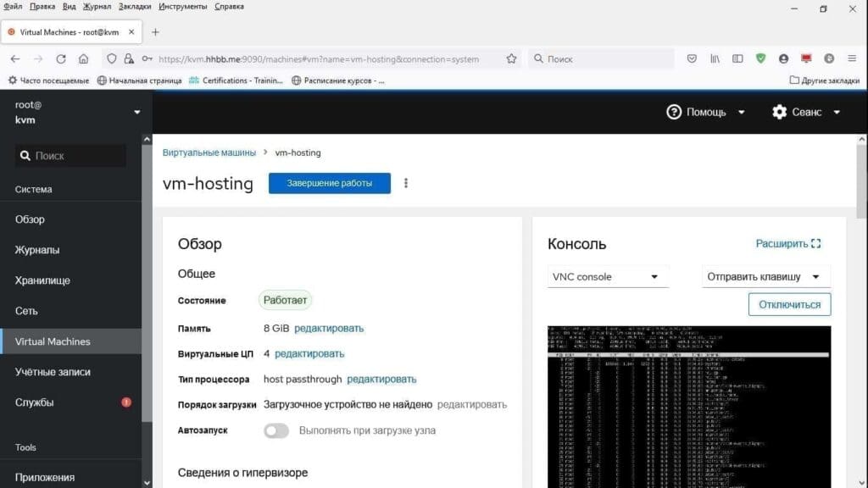Viewport: 868px width, 488px height.
Task: Click the browser reload icon
Action: tap(61, 59)
